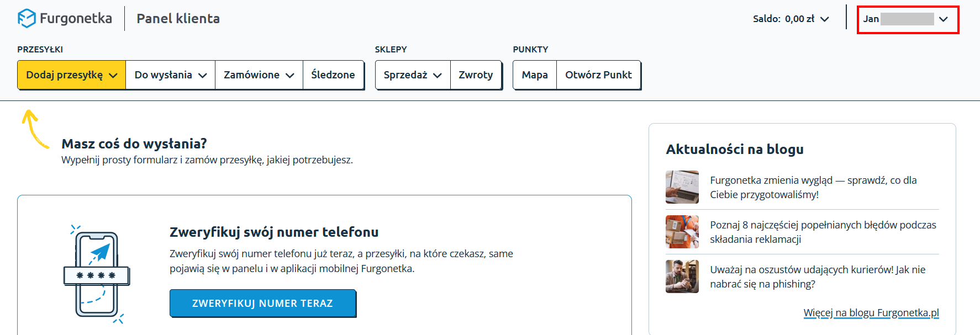This screenshot has height=335, width=980.
Task: Click thumbnail of reklamacji blog post
Action: coord(682,232)
